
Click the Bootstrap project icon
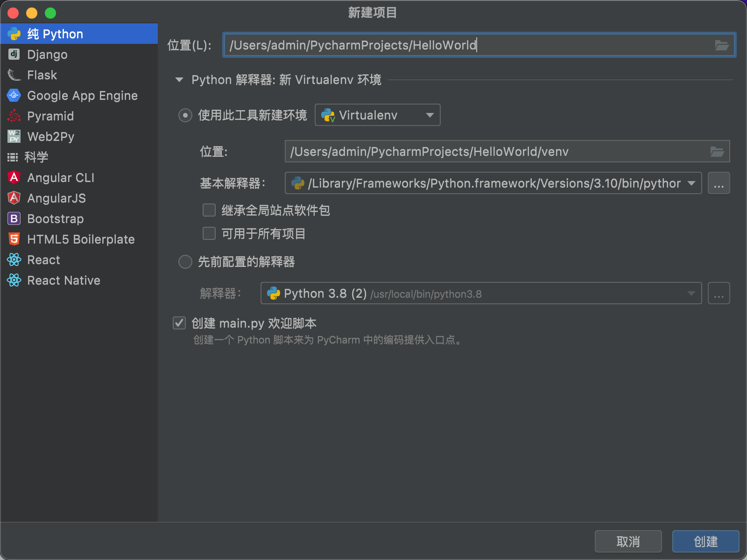[14, 219]
